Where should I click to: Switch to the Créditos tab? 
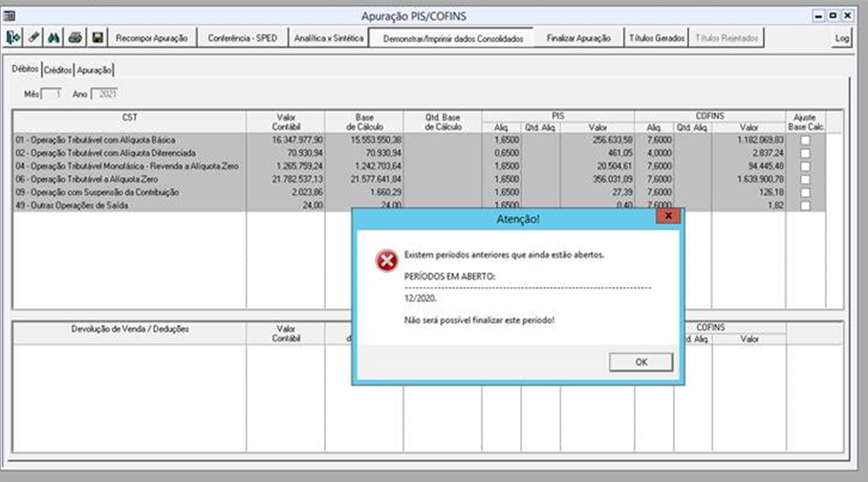57,70
